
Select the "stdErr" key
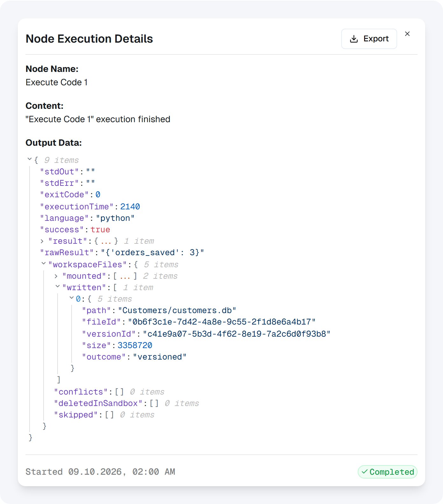60,183
